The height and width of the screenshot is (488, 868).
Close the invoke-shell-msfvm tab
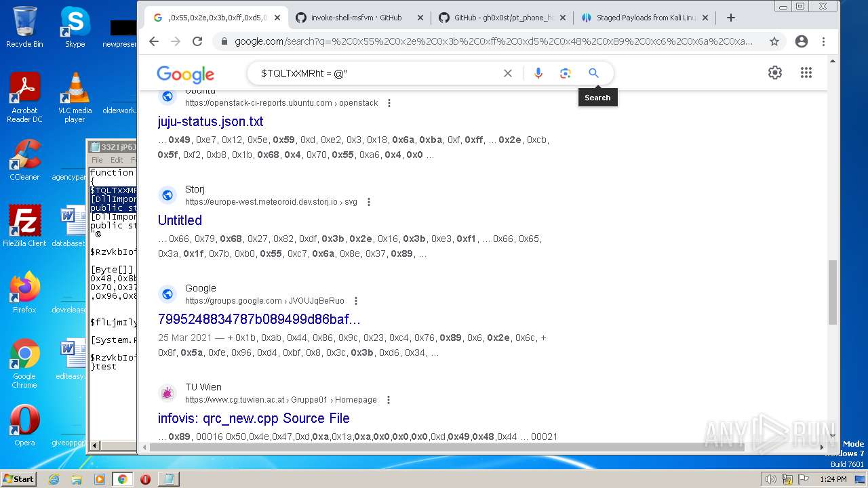tap(420, 18)
